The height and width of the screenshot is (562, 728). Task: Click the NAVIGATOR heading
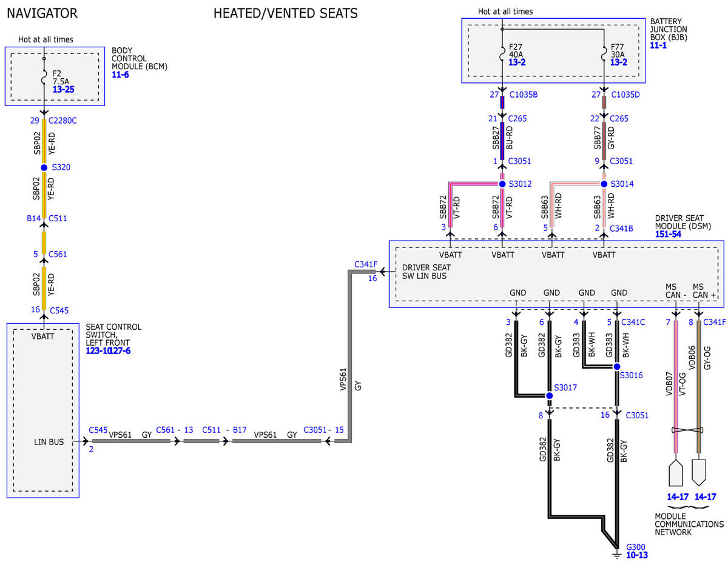click(x=42, y=13)
